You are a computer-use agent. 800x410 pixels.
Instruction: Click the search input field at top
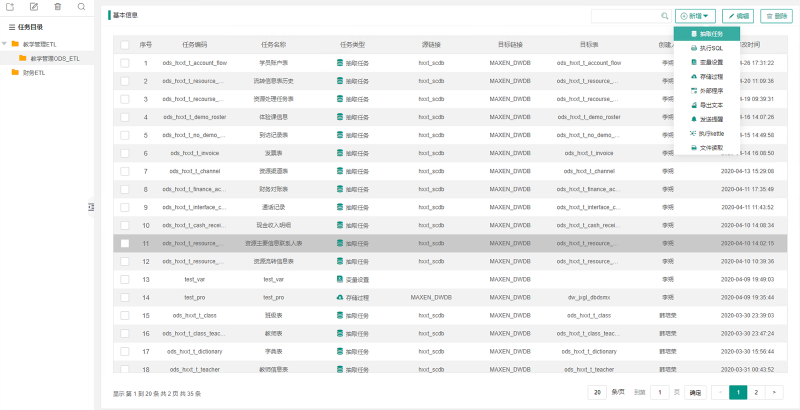coord(631,16)
